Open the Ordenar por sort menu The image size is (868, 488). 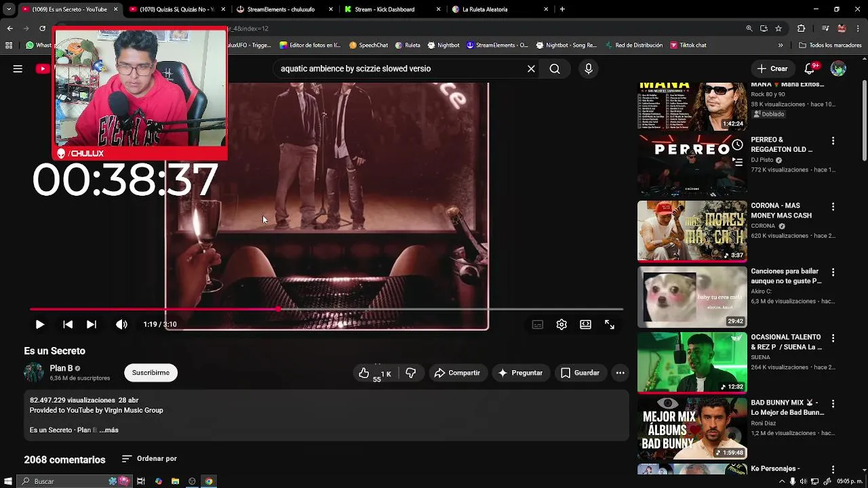click(149, 459)
